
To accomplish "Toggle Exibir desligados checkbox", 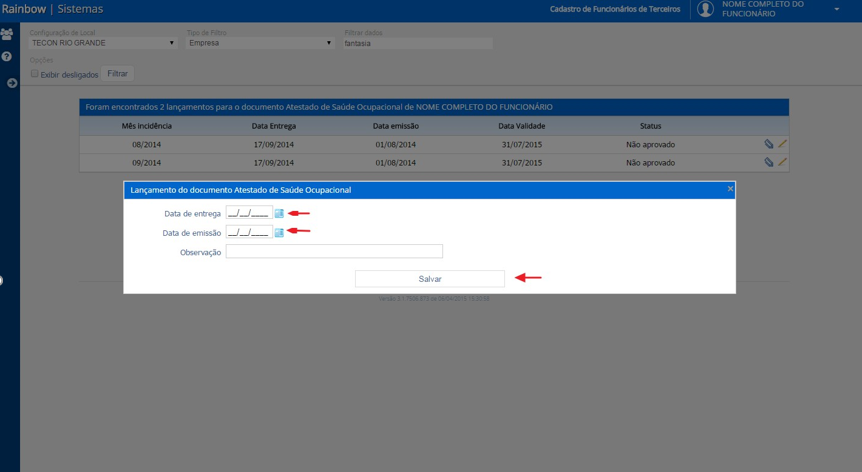I will [35, 74].
